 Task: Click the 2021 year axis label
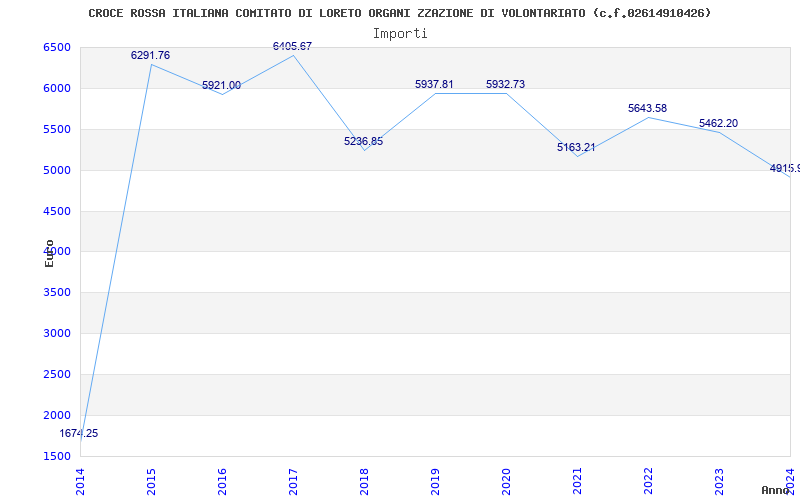pyautogui.click(x=577, y=481)
